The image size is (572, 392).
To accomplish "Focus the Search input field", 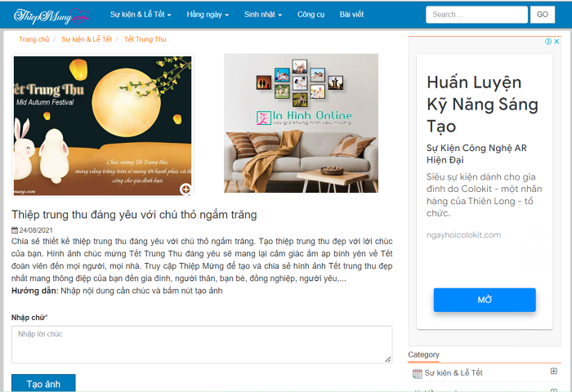I will 476,15.
